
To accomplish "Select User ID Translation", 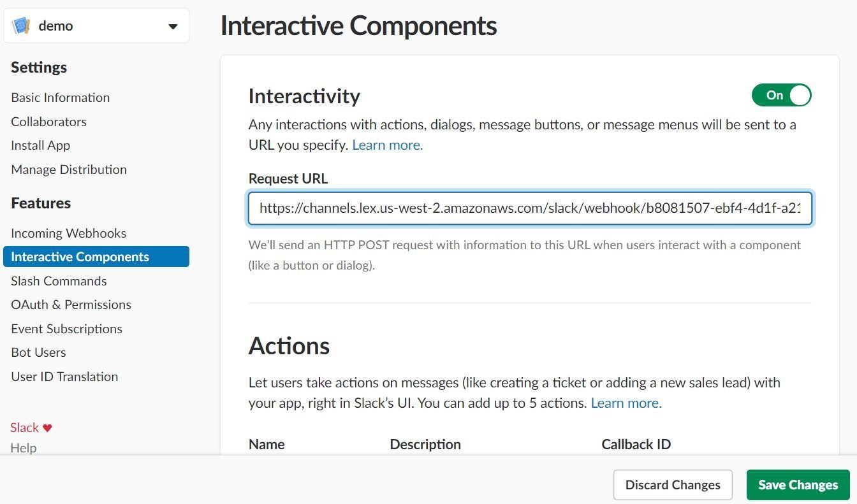I will click(64, 377).
